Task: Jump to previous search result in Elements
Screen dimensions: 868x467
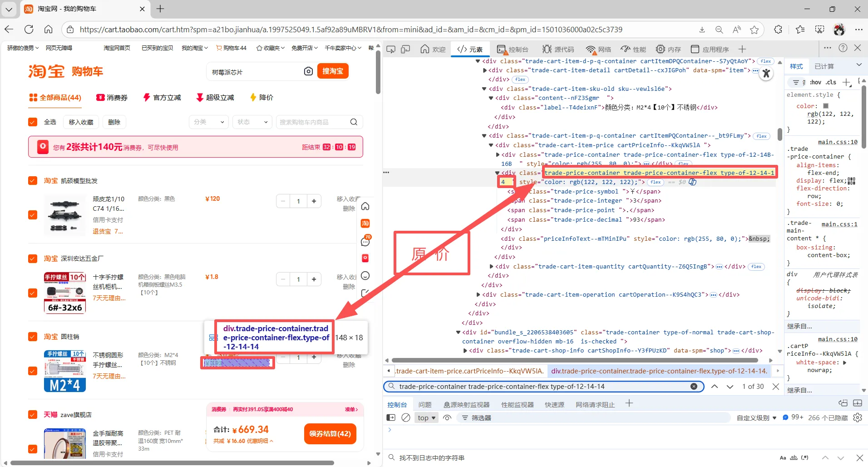Action: (x=715, y=386)
